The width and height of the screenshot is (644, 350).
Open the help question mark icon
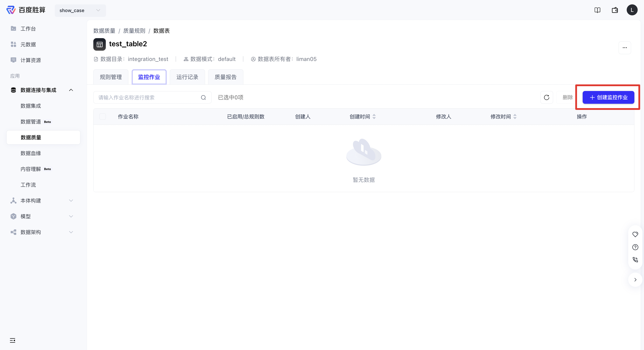pyautogui.click(x=635, y=247)
